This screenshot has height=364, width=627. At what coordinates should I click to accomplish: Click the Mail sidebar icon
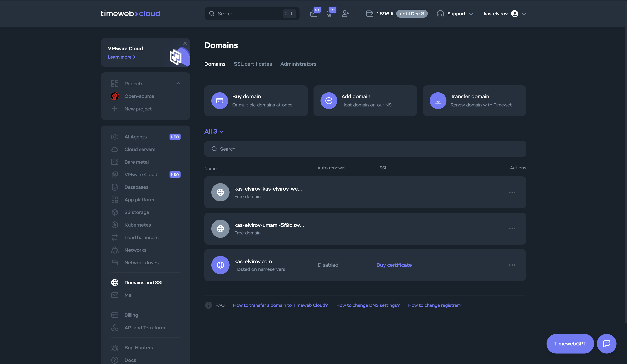click(x=115, y=295)
